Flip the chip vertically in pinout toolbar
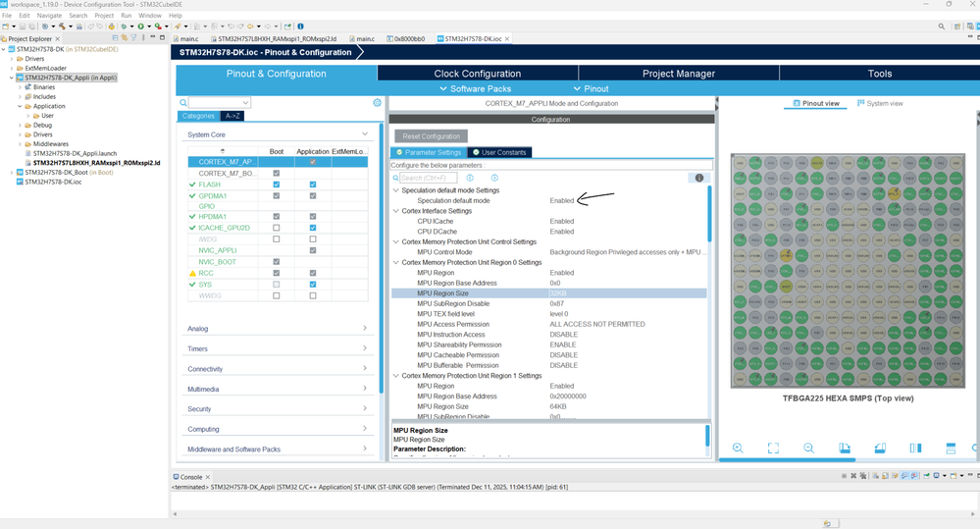The height and width of the screenshot is (529, 980). (951, 448)
